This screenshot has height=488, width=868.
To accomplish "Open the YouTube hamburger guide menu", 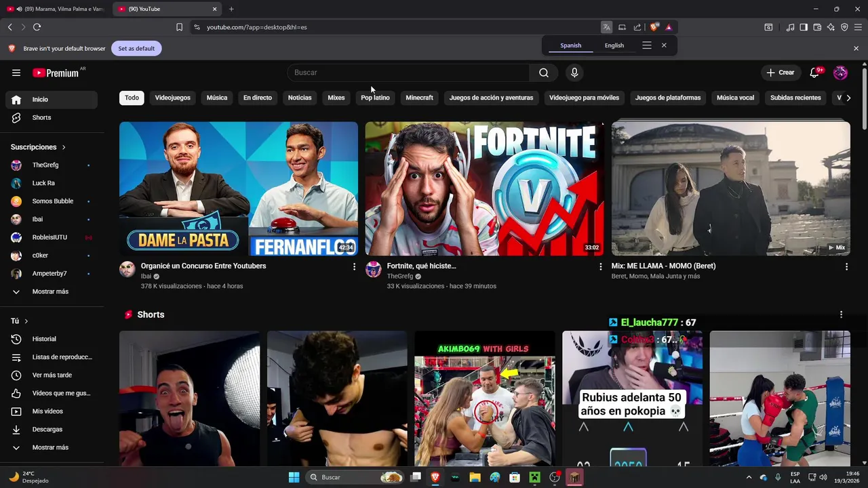I will pyautogui.click(x=16, y=73).
